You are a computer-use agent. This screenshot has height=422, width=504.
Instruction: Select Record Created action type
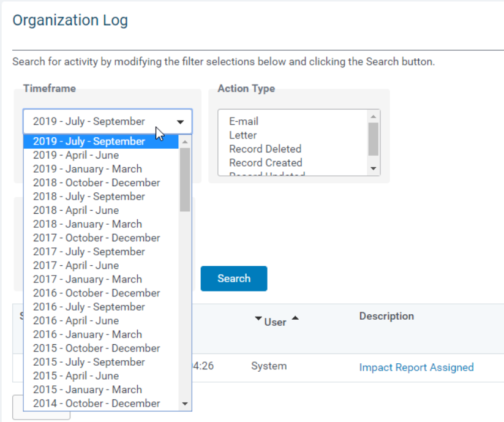266,163
